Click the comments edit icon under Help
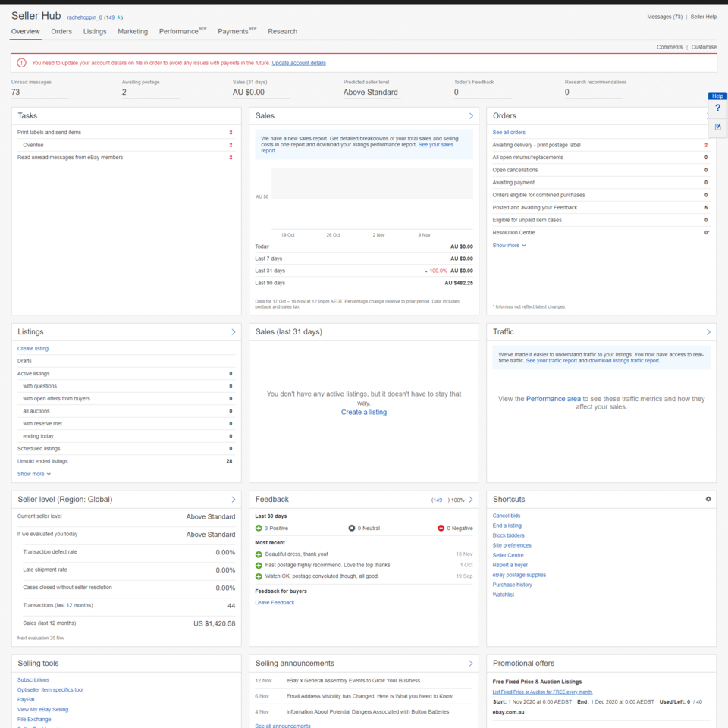The image size is (728, 728). point(718,127)
